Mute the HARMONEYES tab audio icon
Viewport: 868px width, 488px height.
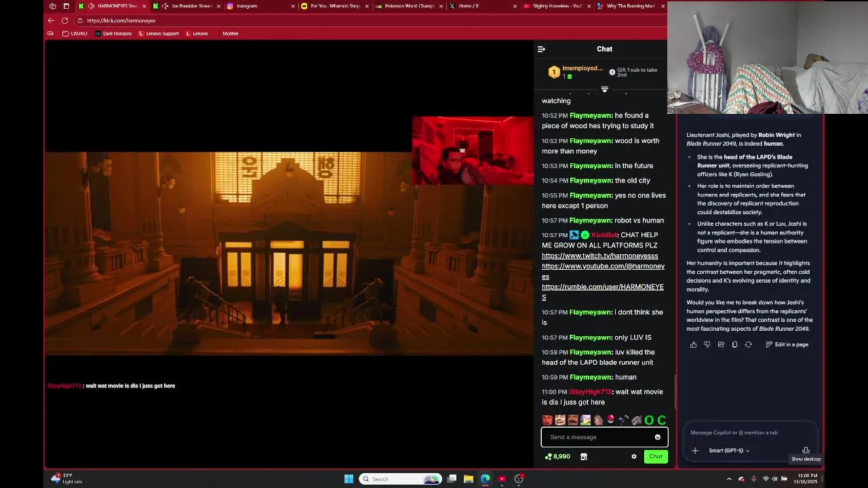point(91,6)
